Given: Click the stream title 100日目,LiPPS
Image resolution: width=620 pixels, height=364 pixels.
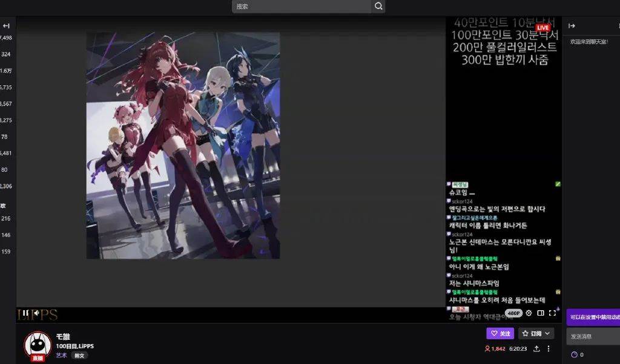Looking at the screenshot, I should point(74,346).
